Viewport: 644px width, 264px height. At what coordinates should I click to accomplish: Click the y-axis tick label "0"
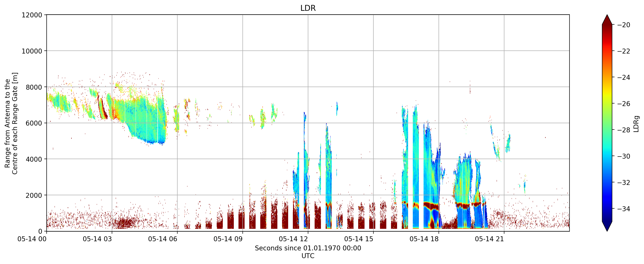[40, 231]
